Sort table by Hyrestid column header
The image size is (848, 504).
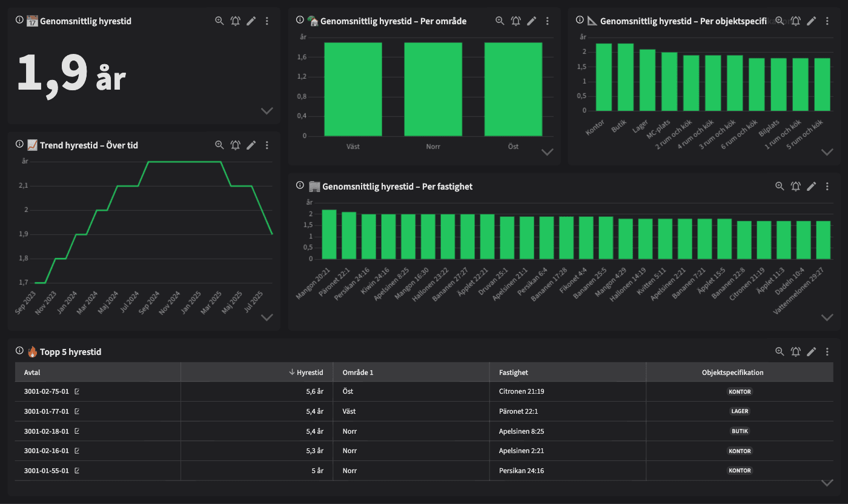pos(310,373)
